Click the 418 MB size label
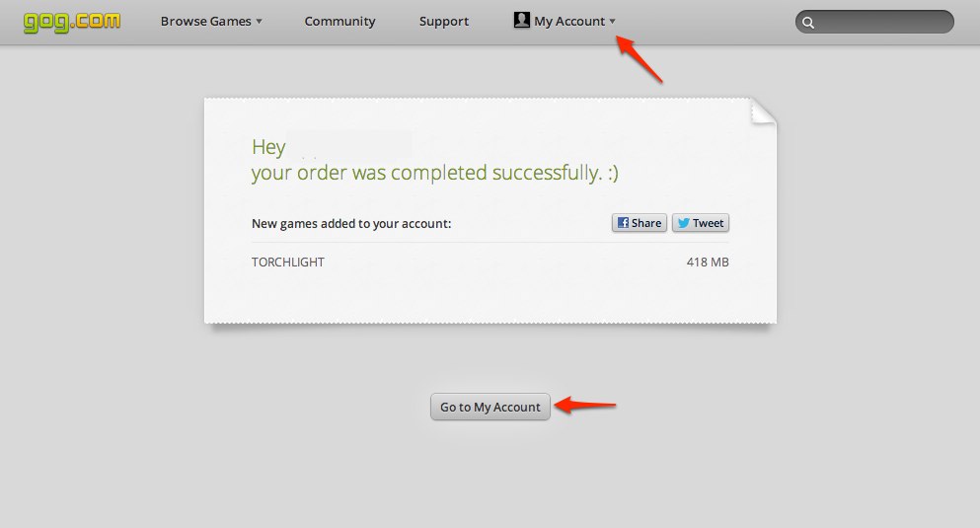Screen dimensions: 980x528 point(708,263)
